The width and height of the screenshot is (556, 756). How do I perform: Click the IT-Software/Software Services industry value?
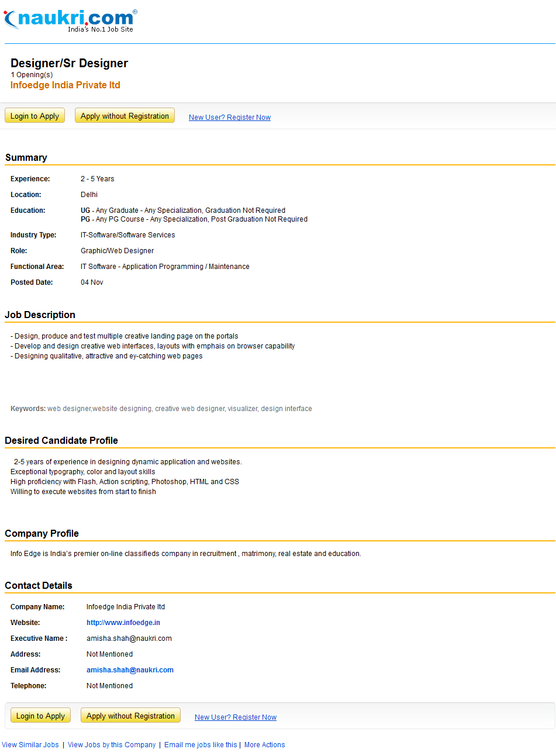[128, 235]
